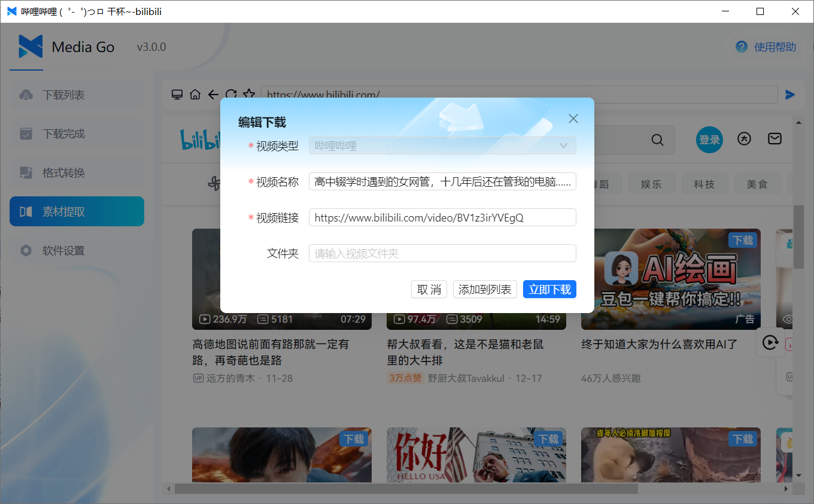
Task: Click the vertical scrollbar down arrow
Action: pyautogui.click(x=798, y=476)
